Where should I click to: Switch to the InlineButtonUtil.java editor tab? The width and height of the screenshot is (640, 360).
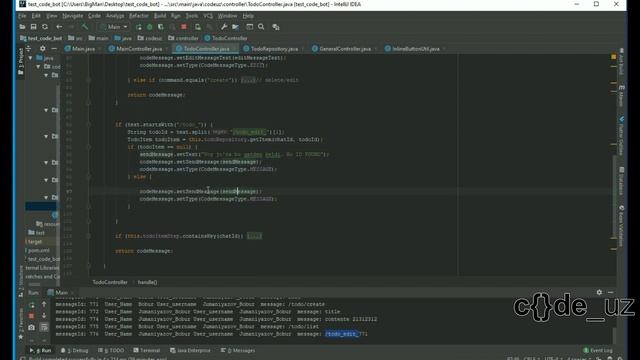[416, 49]
